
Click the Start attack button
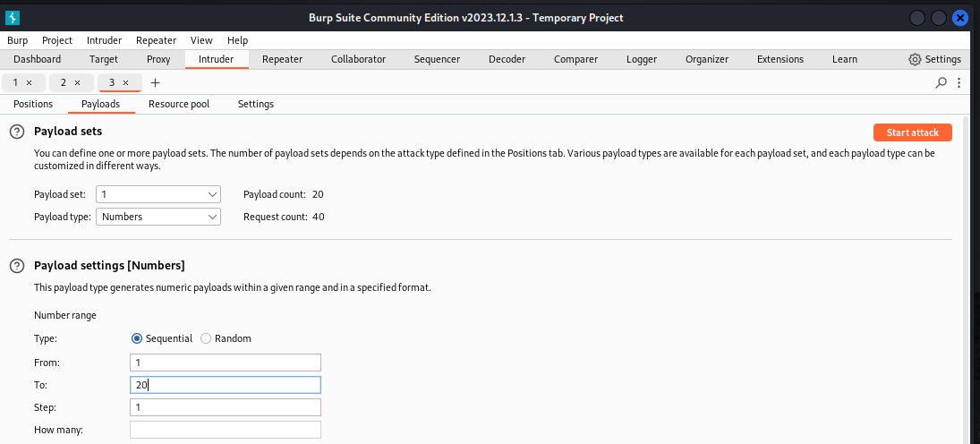913,132
